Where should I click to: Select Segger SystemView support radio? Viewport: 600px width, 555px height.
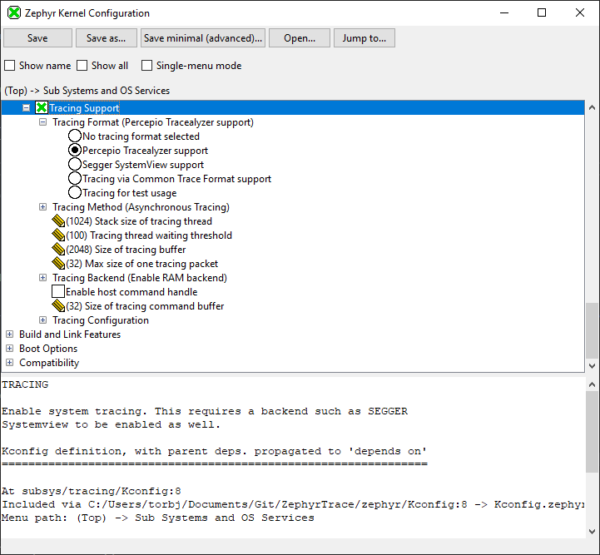coord(75,164)
